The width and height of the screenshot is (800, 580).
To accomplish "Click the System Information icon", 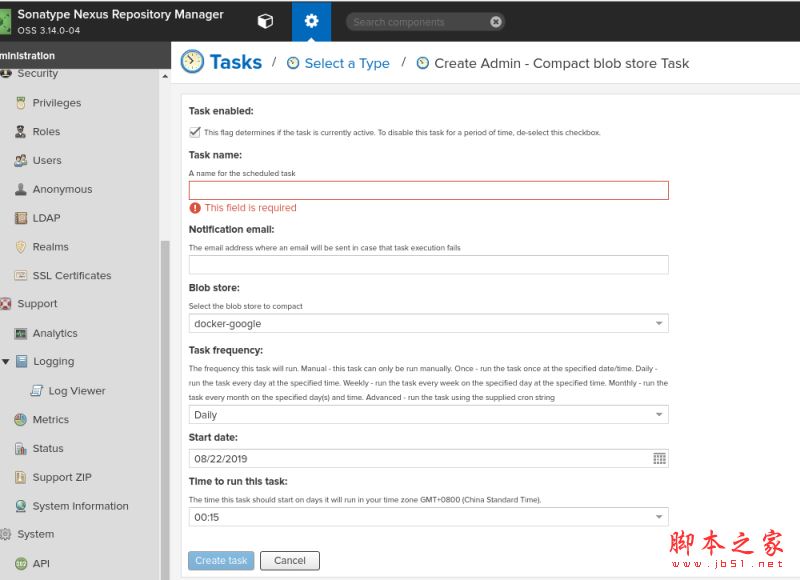I will pyautogui.click(x=21, y=506).
